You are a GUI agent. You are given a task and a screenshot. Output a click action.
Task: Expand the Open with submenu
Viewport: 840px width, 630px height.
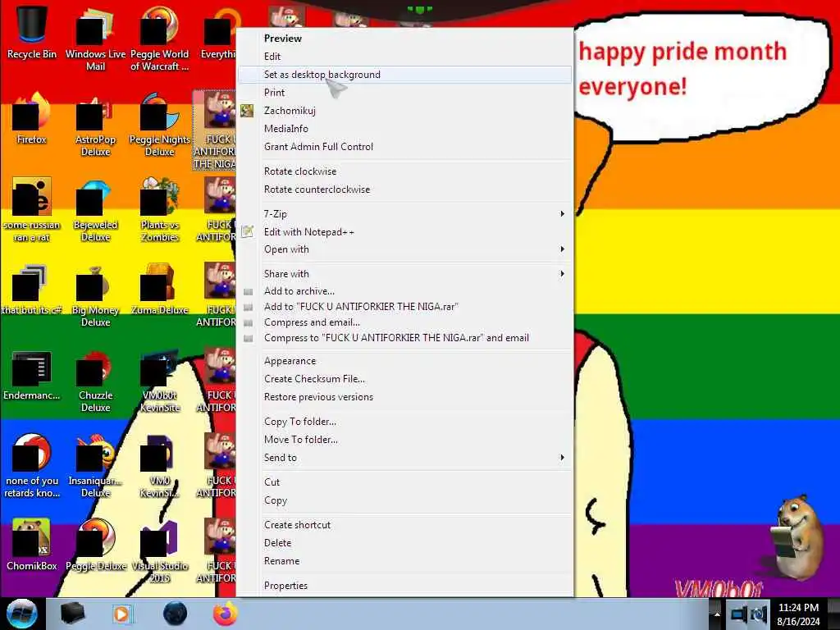tap(404, 249)
